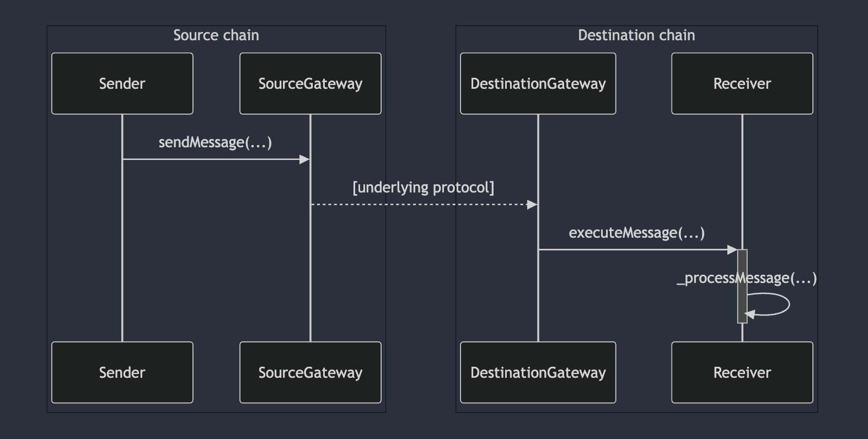Click the dotted underlying-protocol line between chains

pos(419,205)
